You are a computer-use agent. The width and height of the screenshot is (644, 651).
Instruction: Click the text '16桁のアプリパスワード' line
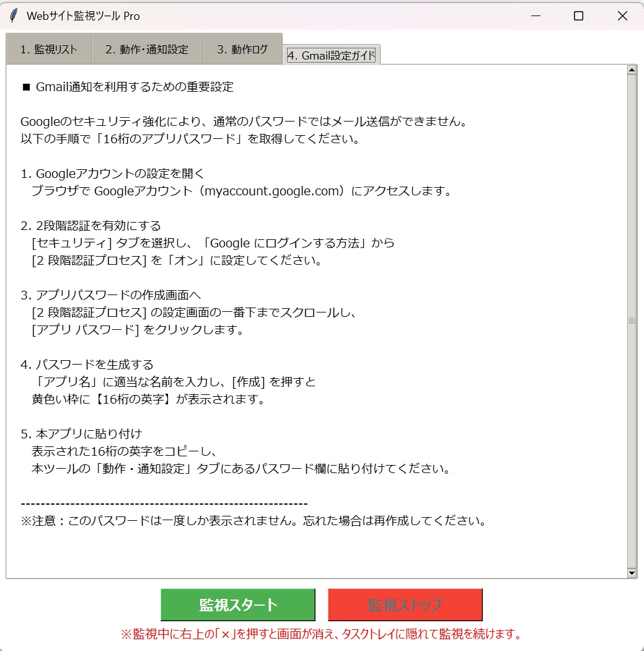[x=190, y=139]
